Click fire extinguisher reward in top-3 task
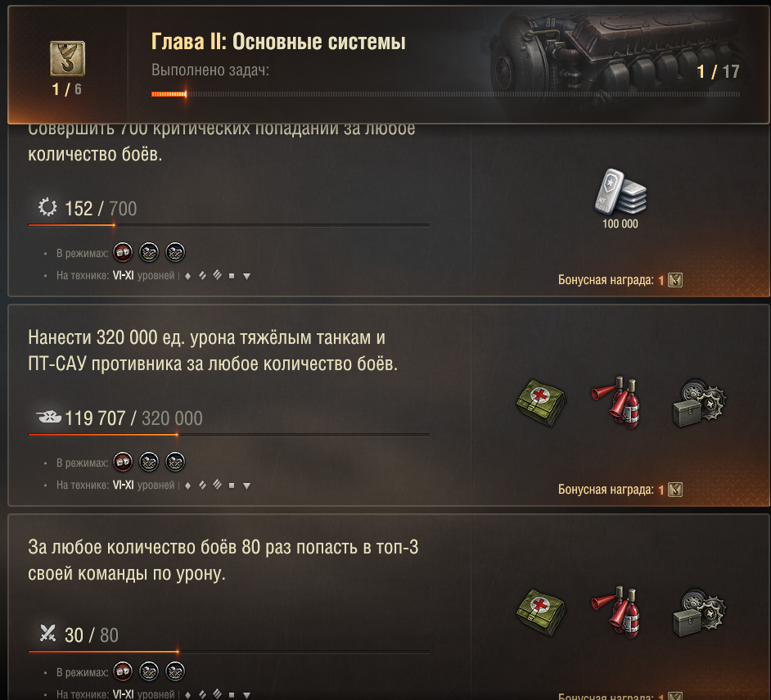The width and height of the screenshot is (771, 700). pyautogui.click(x=616, y=612)
